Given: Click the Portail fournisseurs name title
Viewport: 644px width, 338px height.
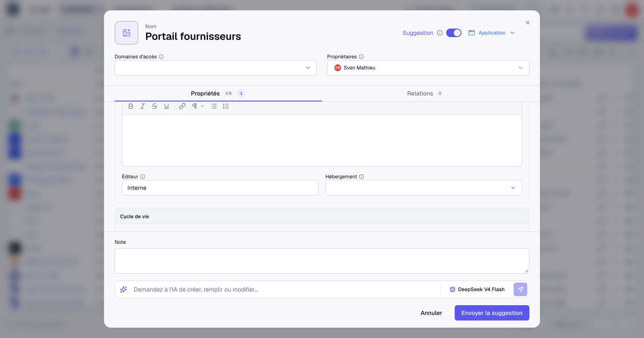Looking at the screenshot, I should [x=193, y=36].
